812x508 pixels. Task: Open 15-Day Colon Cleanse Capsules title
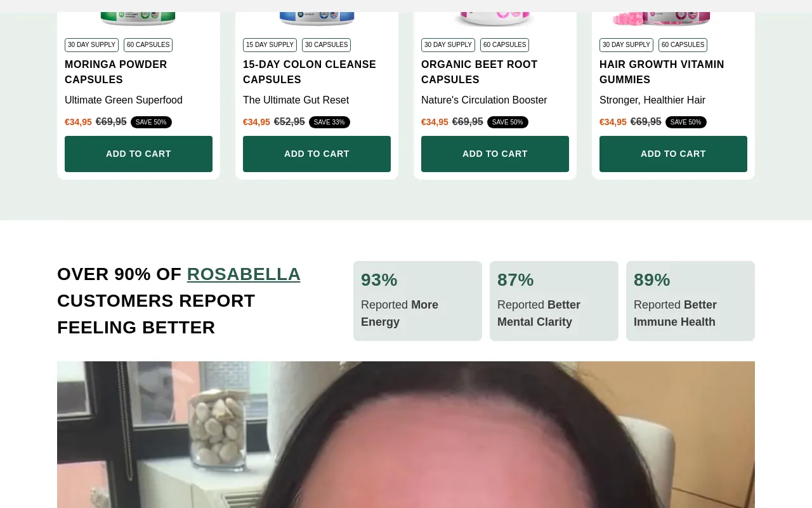[310, 72]
